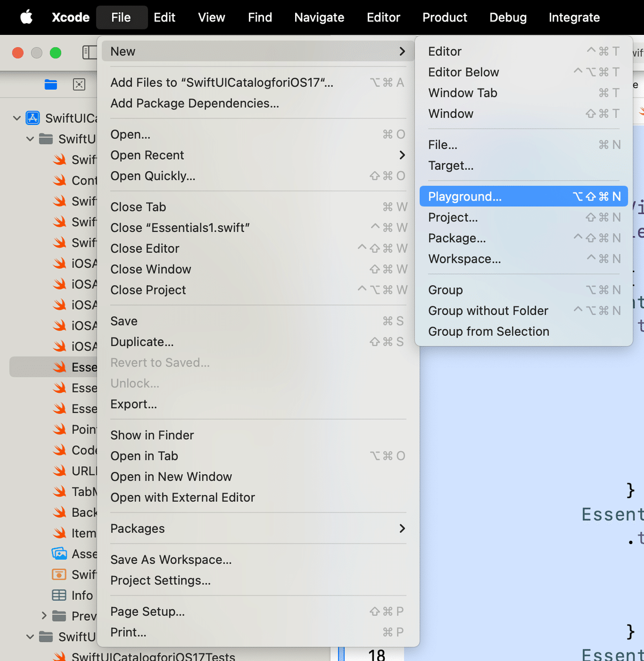Select the URL swift file
644x661 pixels.
[75, 471]
